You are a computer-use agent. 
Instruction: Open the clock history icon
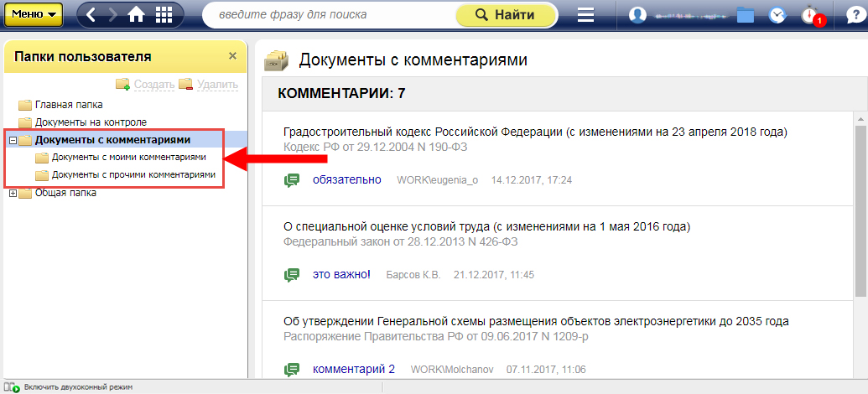[777, 15]
